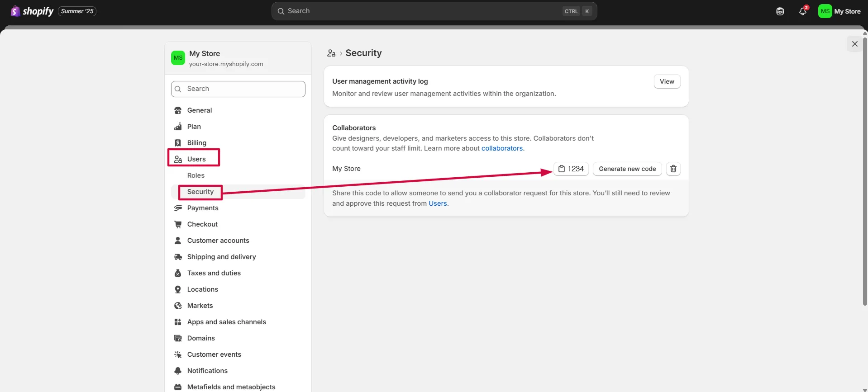Follow the collaborators learn more link
The image size is (868, 392).
coord(502,148)
